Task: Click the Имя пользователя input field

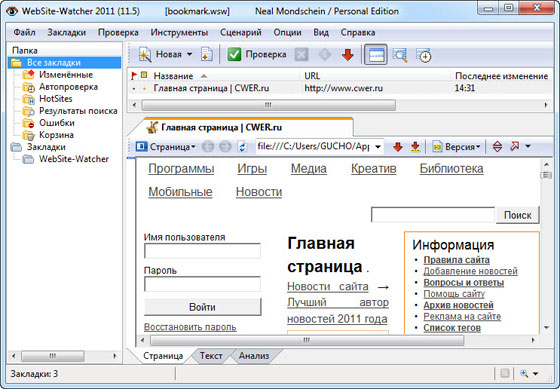Action: [x=202, y=251]
